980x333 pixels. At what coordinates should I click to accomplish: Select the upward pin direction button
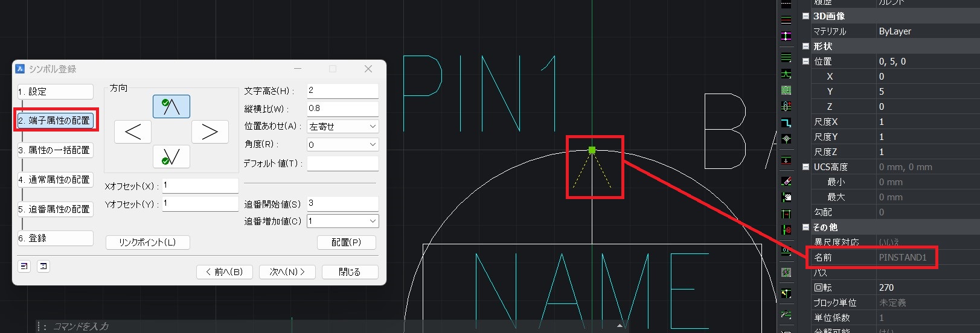pos(171,106)
